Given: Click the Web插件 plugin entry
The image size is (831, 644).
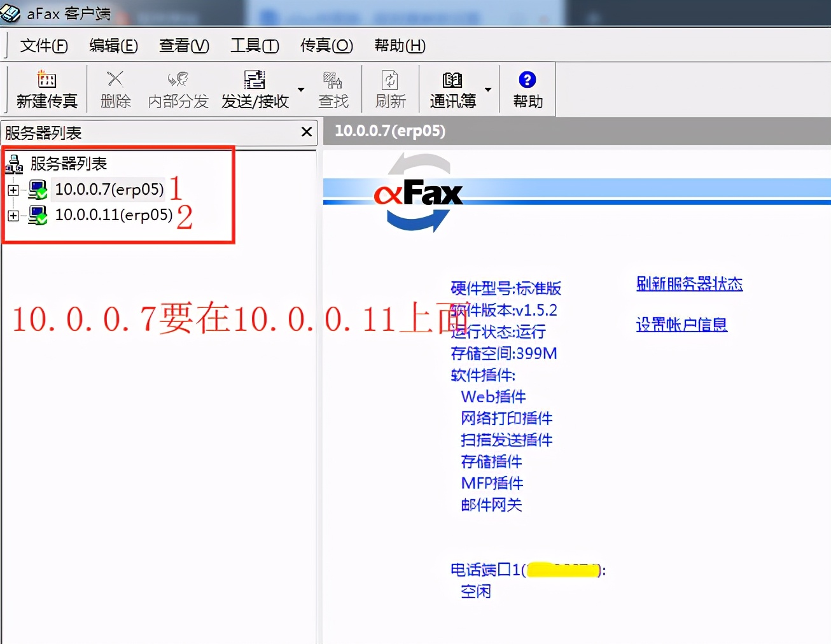Looking at the screenshot, I should [x=493, y=396].
